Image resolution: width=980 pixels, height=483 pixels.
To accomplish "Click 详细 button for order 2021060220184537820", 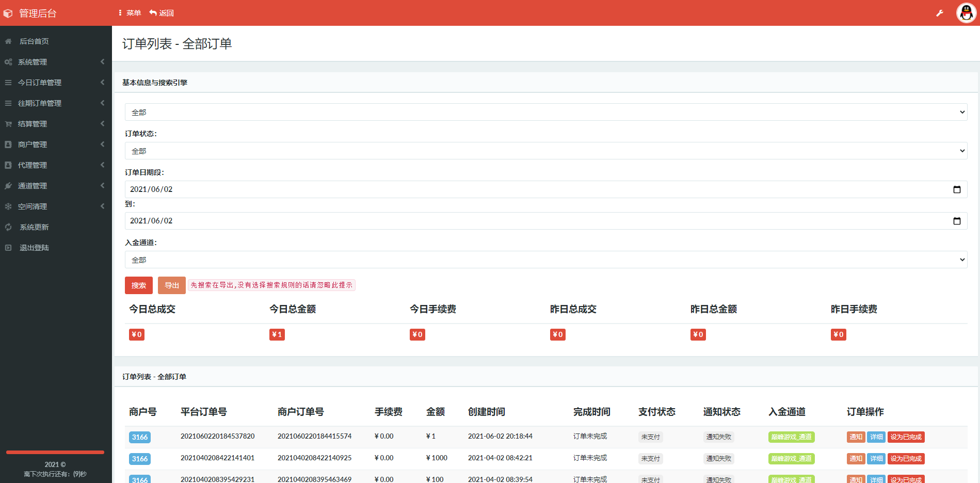I will tap(876, 437).
